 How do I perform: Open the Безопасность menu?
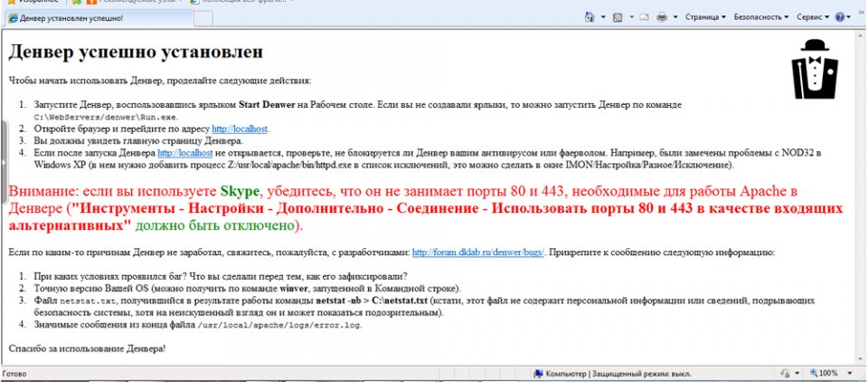point(761,17)
